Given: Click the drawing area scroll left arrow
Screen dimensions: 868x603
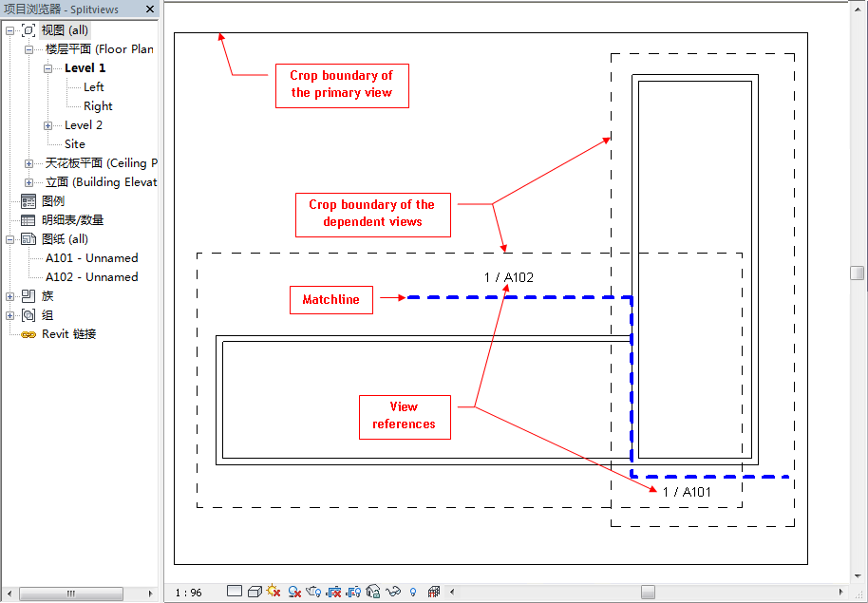Looking at the screenshot, I should pos(452,592).
